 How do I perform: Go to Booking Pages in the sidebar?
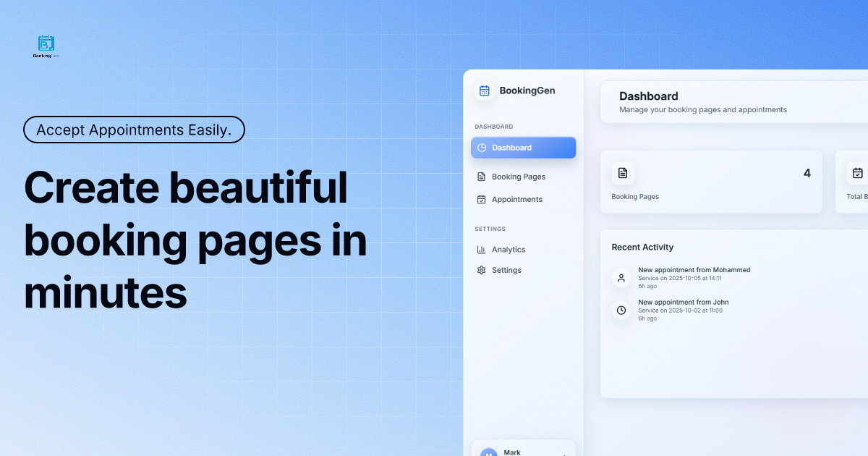(519, 177)
